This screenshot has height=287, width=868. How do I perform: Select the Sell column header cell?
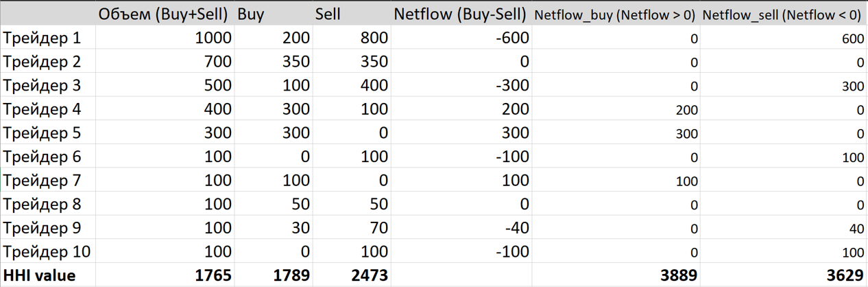click(x=351, y=14)
